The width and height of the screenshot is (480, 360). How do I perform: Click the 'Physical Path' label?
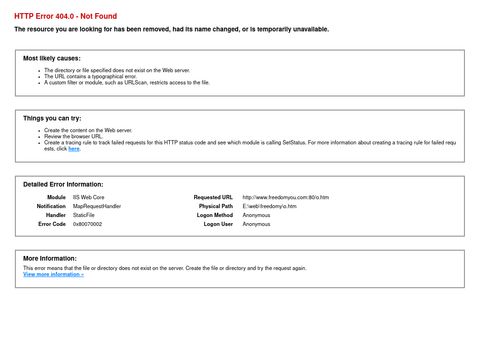tap(216, 206)
